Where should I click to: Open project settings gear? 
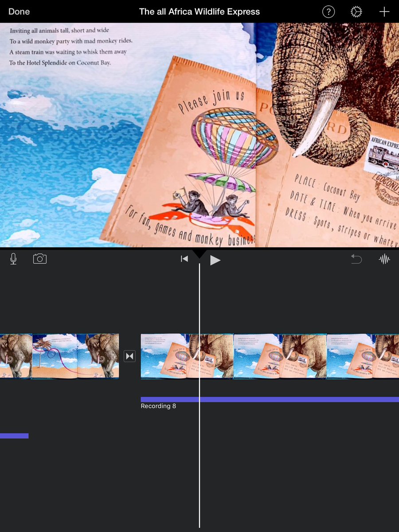(x=356, y=12)
